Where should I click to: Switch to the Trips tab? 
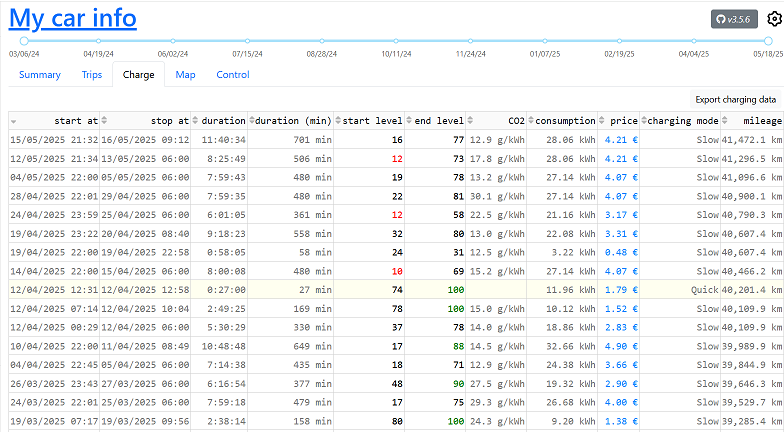point(92,74)
